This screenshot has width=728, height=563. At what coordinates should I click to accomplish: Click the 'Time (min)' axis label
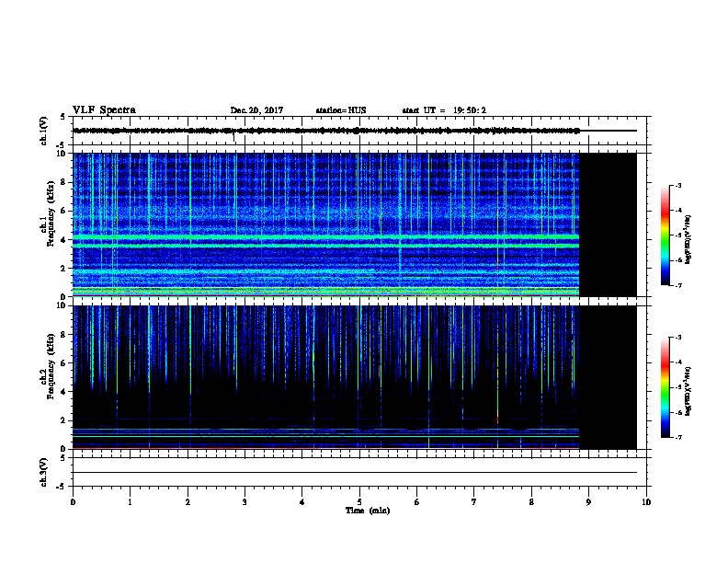point(368,511)
